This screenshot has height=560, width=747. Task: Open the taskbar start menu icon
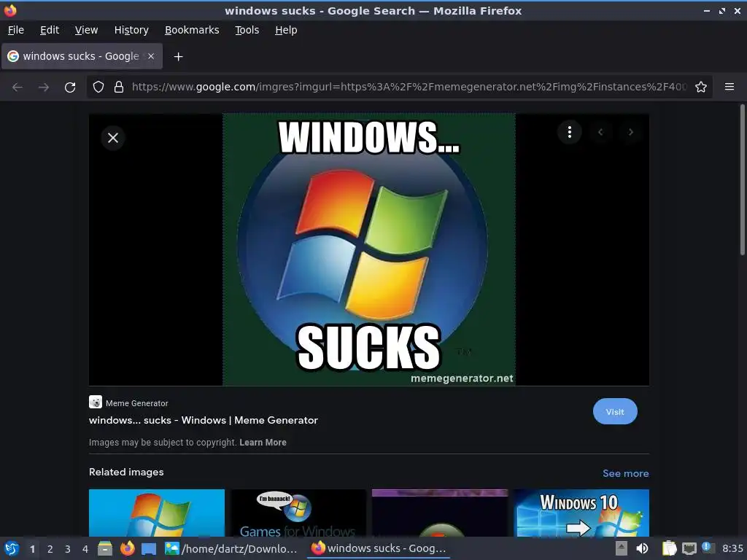tap(12, 548)
